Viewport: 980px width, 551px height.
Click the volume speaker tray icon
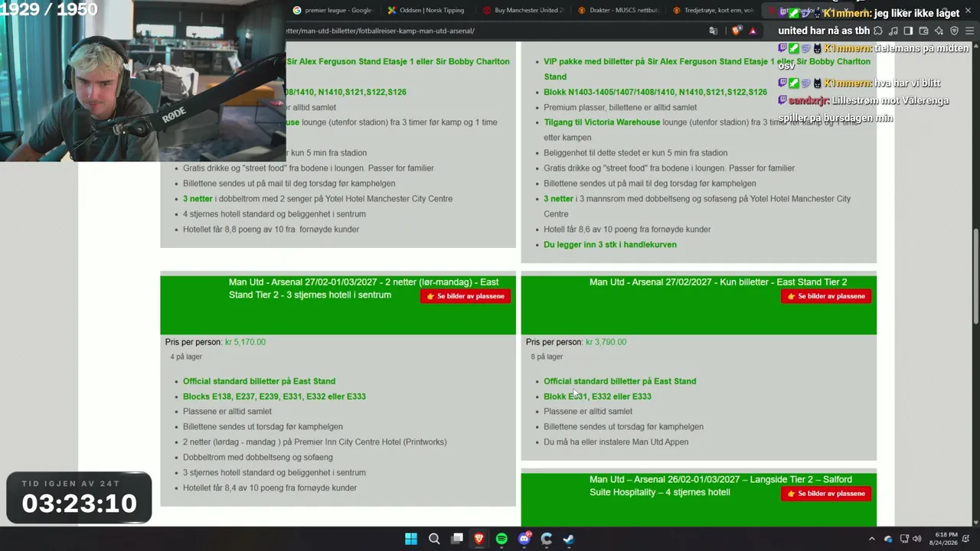pyautogui.click(x=917, y=539)
